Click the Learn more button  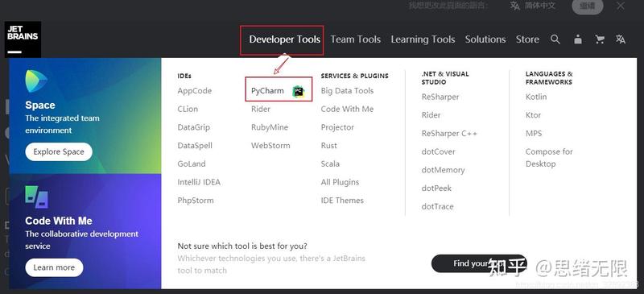click(54, 267)
